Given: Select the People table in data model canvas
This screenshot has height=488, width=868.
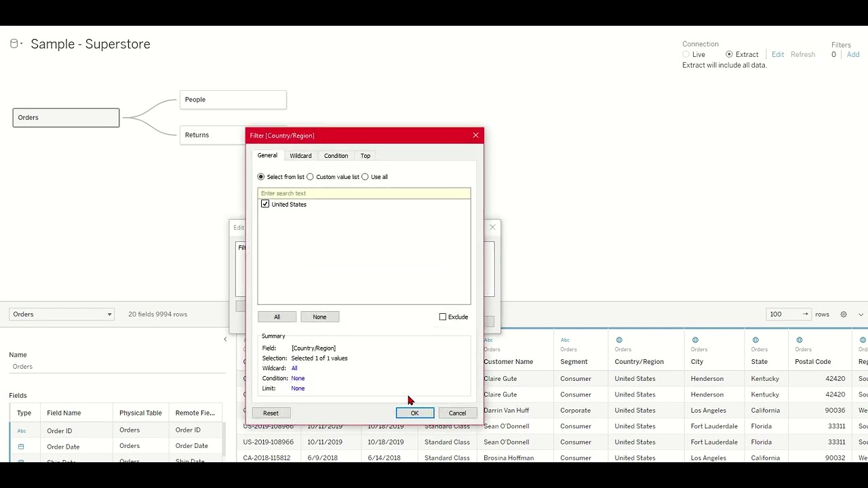Looking at the screenshot, I should click(233, 100).
